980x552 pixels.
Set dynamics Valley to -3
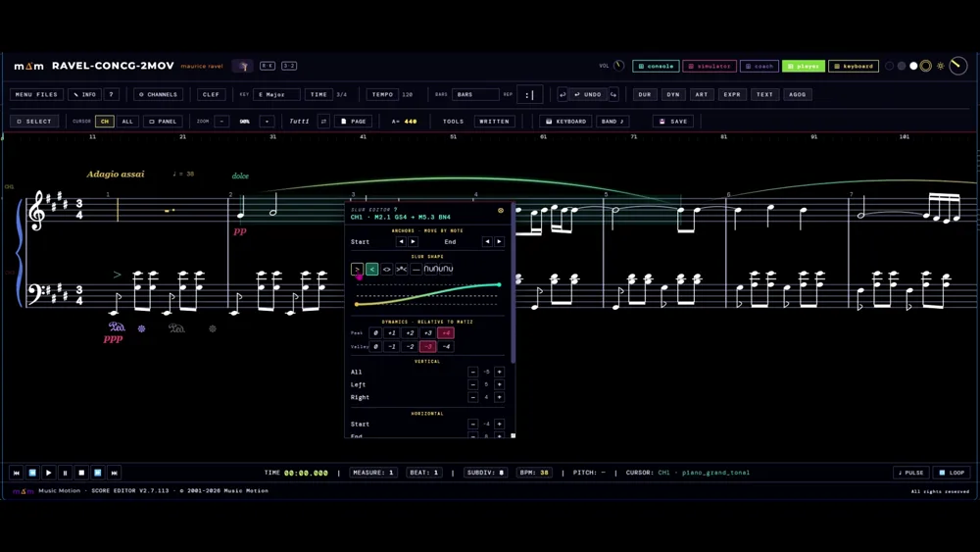coord(427,346)
